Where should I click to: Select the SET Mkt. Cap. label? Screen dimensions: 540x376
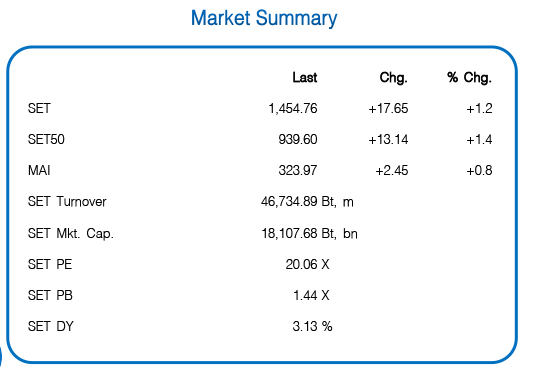pos(71,233)
